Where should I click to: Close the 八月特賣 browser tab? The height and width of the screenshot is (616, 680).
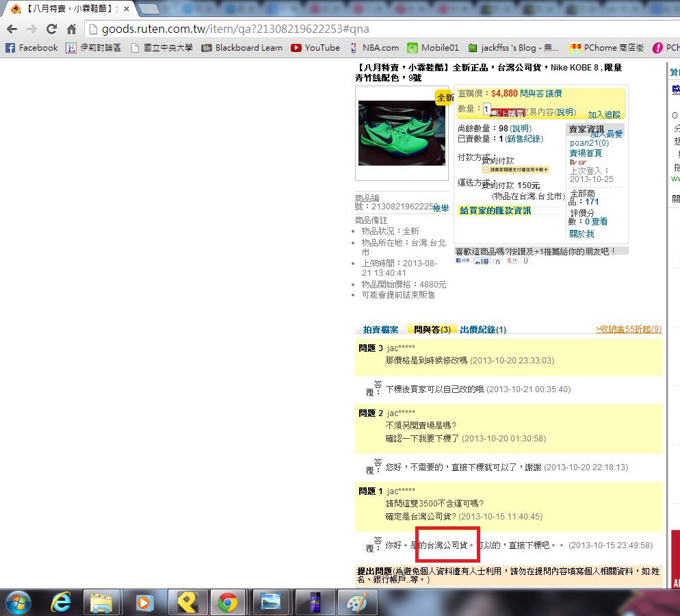tap(126, 9)
